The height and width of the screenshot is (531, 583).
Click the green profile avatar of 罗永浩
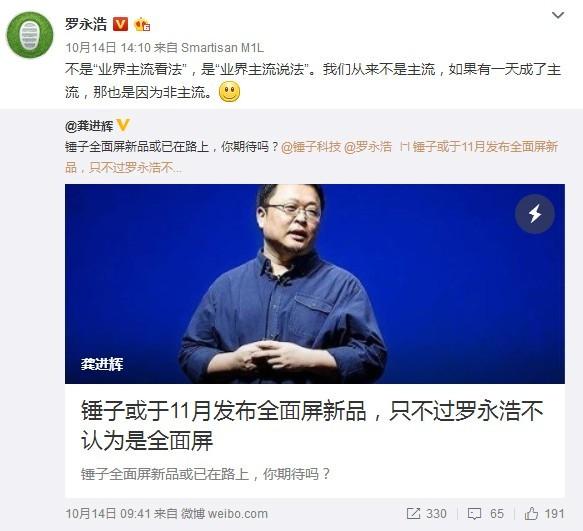30,35
